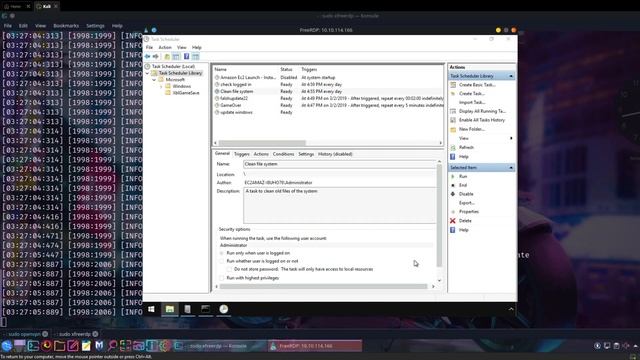Open the Kali application menu dragon icon
Viewport: 640px width, 360px height.
click(x=7, y=346)
